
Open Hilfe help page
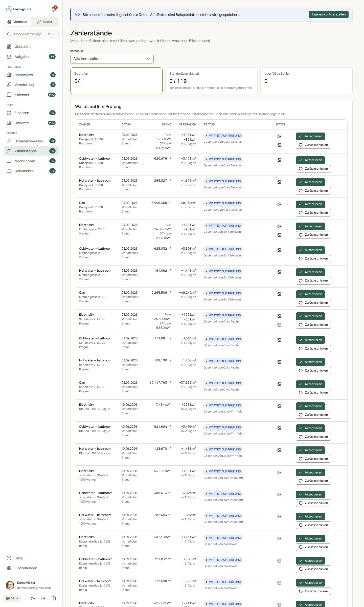pos(31,558)
